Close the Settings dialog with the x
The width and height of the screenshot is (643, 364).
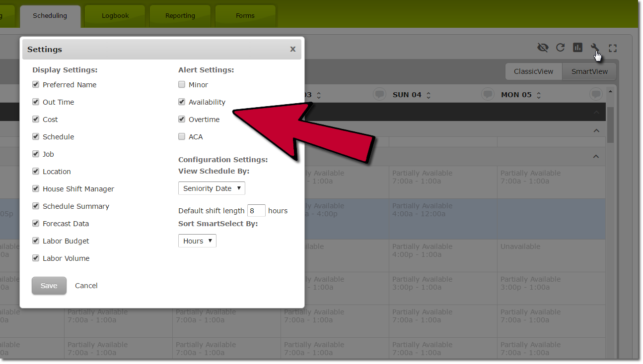[292, 49]
